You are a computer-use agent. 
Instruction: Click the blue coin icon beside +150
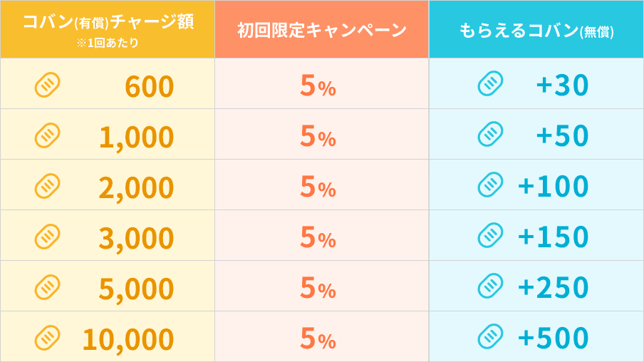coord(490,235)
